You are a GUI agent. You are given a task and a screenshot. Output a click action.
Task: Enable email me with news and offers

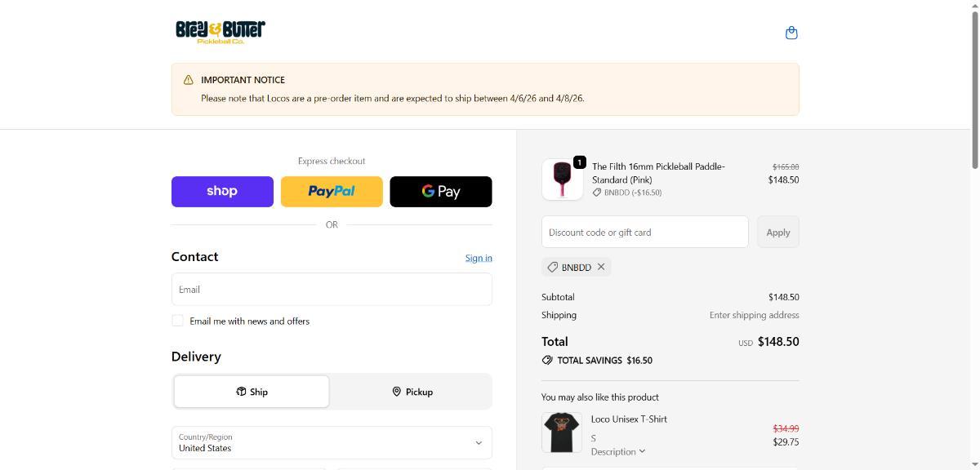[177, 321]
